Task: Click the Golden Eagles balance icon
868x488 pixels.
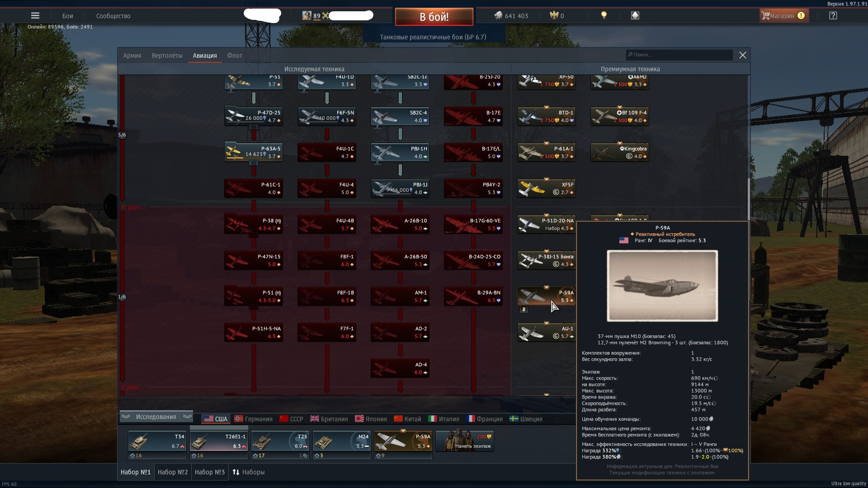Action: click(x=554, y=15)
